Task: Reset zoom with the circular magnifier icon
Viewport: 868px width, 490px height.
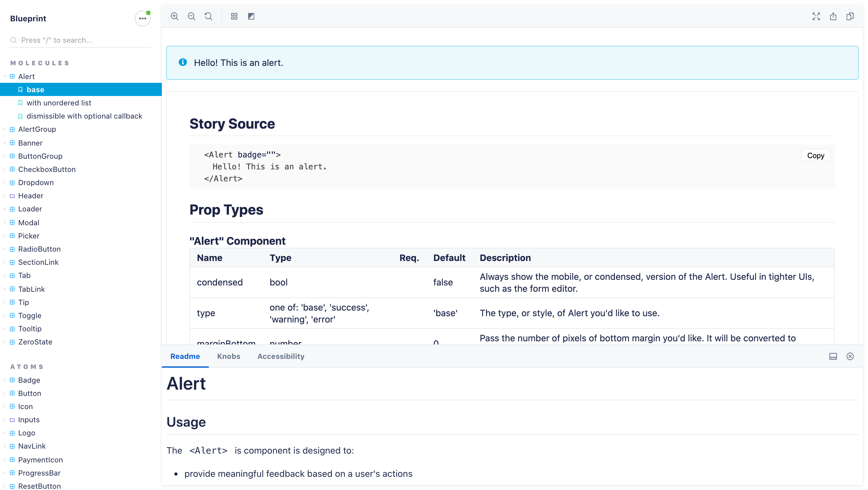Action: (x=209, y=16)
